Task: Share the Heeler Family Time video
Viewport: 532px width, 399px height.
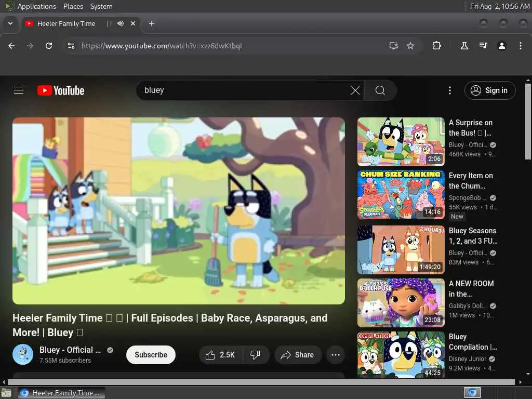Action: coord(298,355)
